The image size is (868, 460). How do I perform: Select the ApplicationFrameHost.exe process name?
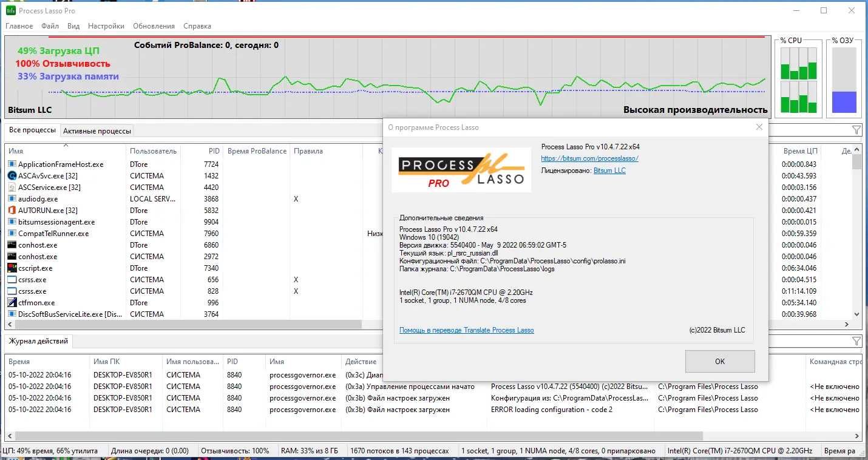(61, 164)
